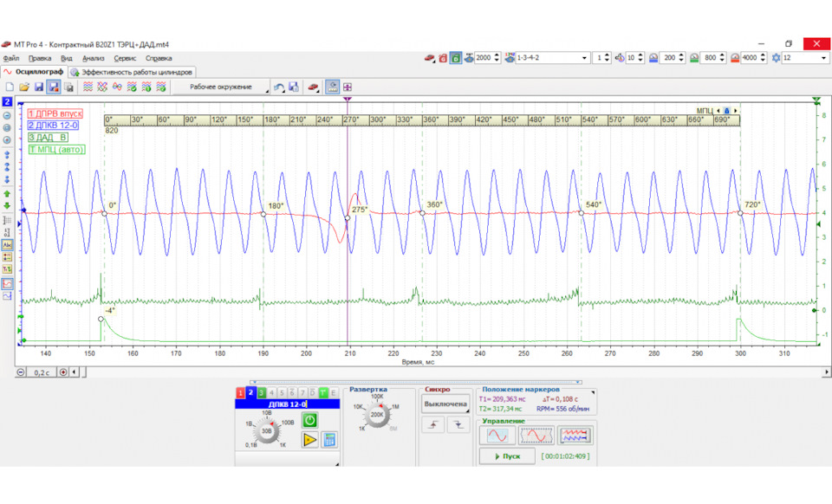Open the Анализ menu

click(x=94, y=58)
